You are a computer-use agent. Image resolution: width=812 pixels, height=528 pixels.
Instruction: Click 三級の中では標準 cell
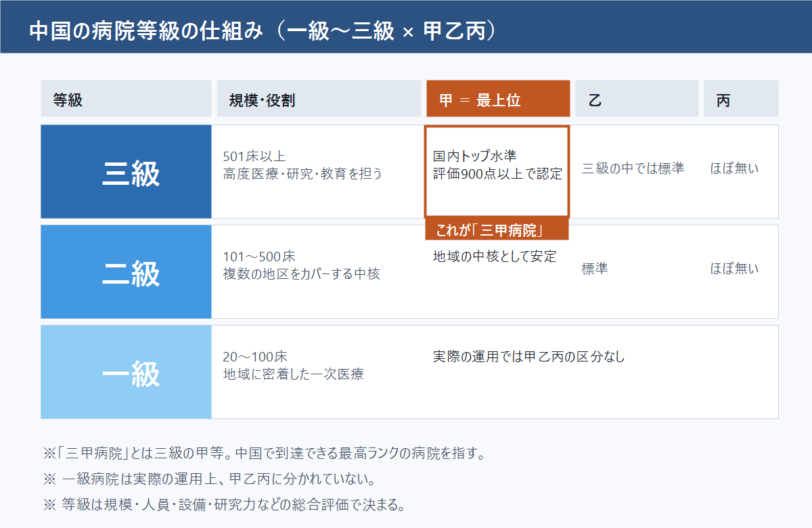pos(633,169)
